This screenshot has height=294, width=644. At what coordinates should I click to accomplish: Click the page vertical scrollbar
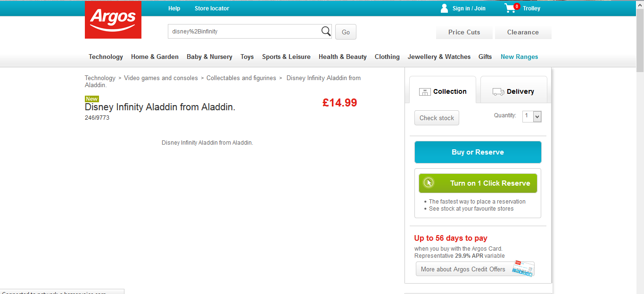640,141
